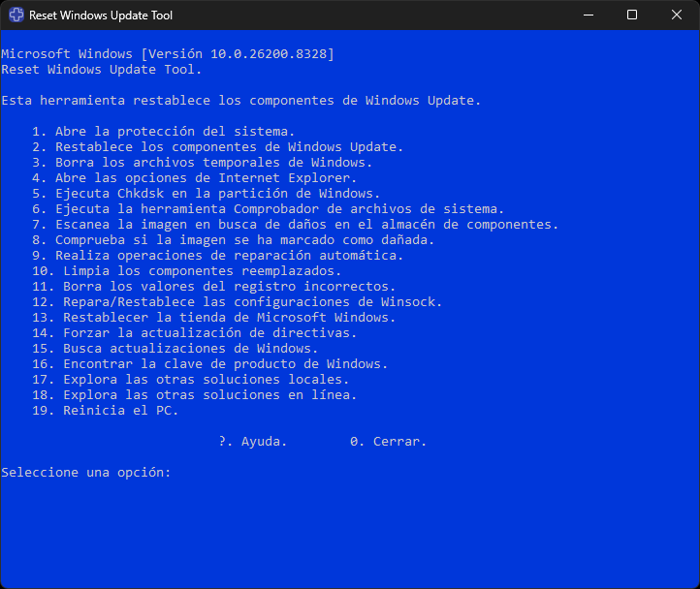
Task: Click option '6. Ejecuta la herramienta Comprobador'
Action: tap(269, 209)
